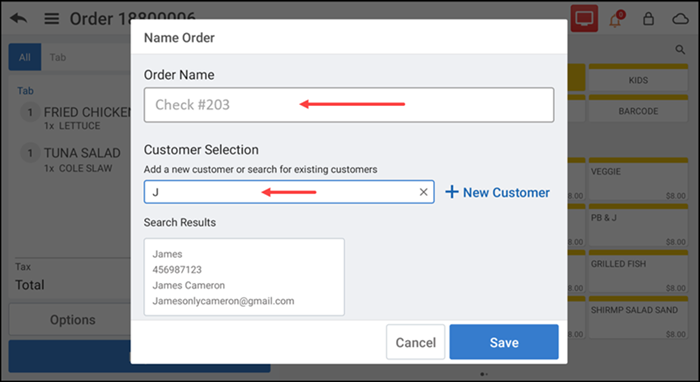Select the 1x COLE SLAW modifier
The height and width of the screenshot is (382, 700).
tap(78, 168)
